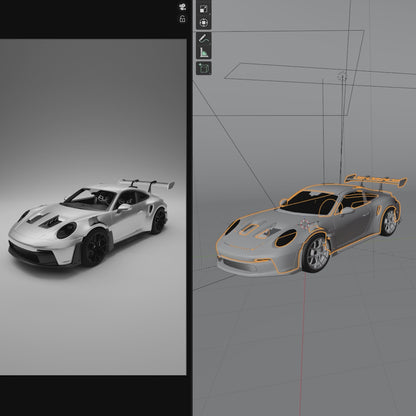Select the Annotate pencil tool
The width and height of the screenshot is (416, 416).
tap(204, 38)
